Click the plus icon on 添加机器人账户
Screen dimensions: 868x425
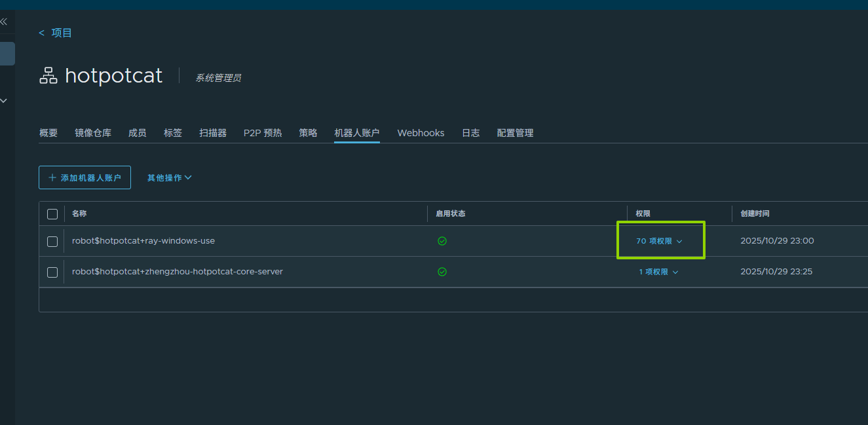pos(52,177)
